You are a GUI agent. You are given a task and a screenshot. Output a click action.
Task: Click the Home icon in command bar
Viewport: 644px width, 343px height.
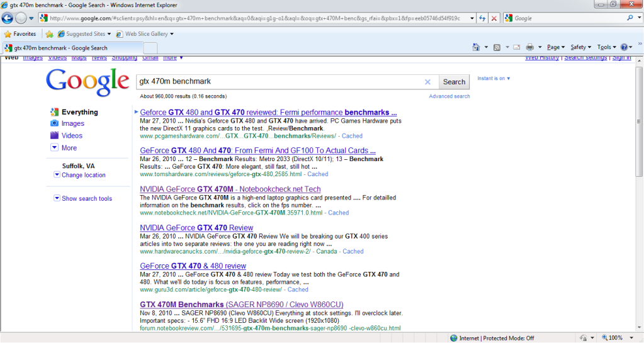coord(476,47)
